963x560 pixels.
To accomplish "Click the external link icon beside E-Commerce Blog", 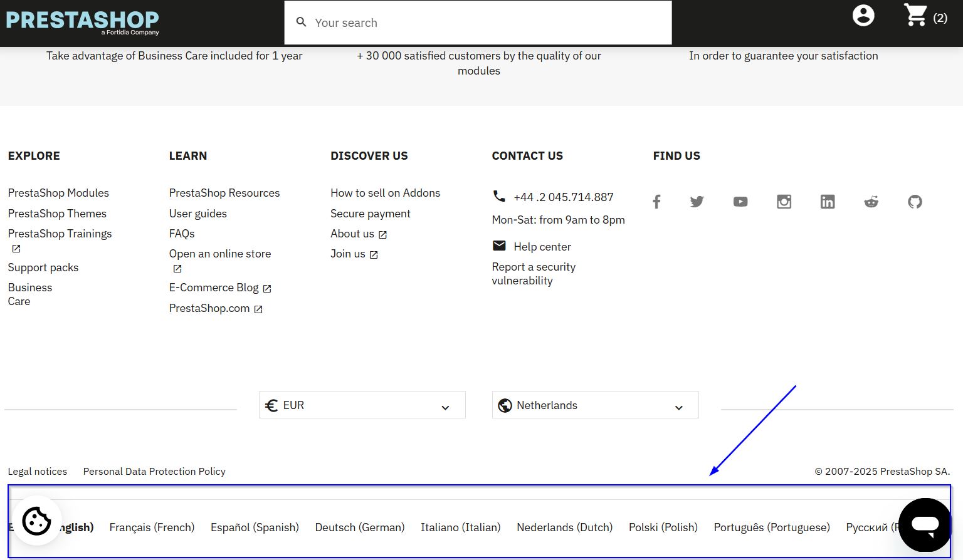I will pos(267,289).
